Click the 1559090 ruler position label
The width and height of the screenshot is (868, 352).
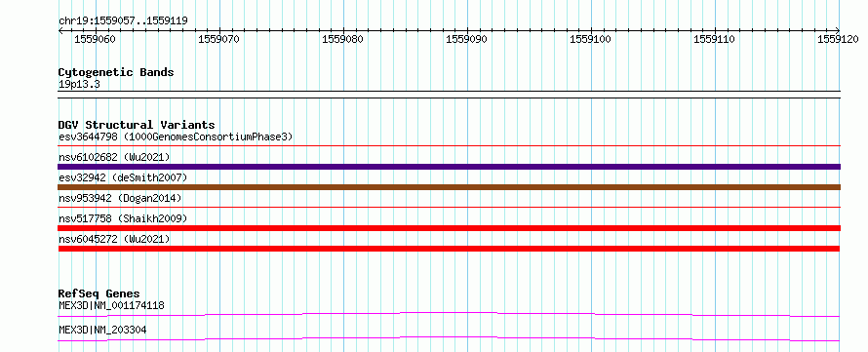tap(466, 39)
